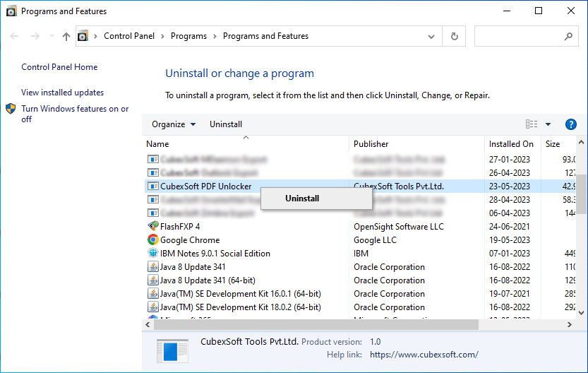Screen dimensions: 588x373
Task: Open the help question mark icon
Action: click(571, 124)
